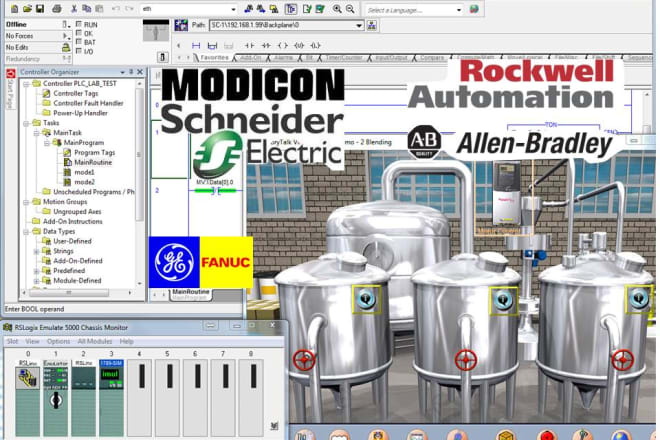
Task: Click the globe icon next to language selector
Action: point(474,9)
